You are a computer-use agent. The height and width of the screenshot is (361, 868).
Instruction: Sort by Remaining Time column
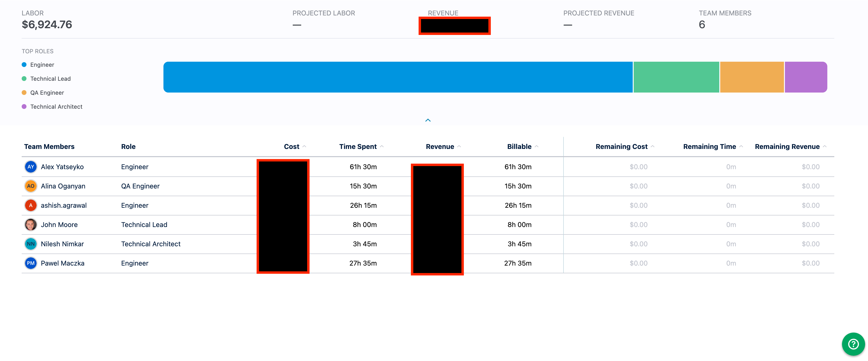click(709, 147)
